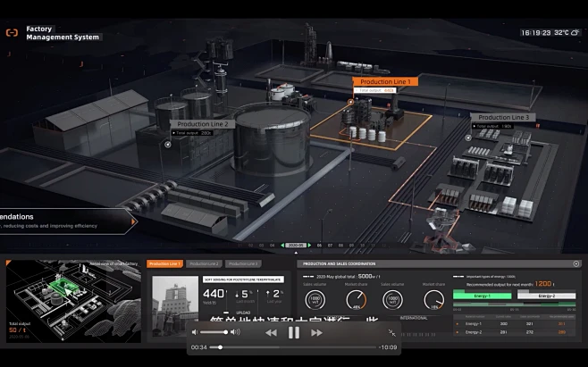Image resolution: width=588 pixels, height=367 pixels.
Task: Click the AirPlay share icon in player
Action: [391, 332]
